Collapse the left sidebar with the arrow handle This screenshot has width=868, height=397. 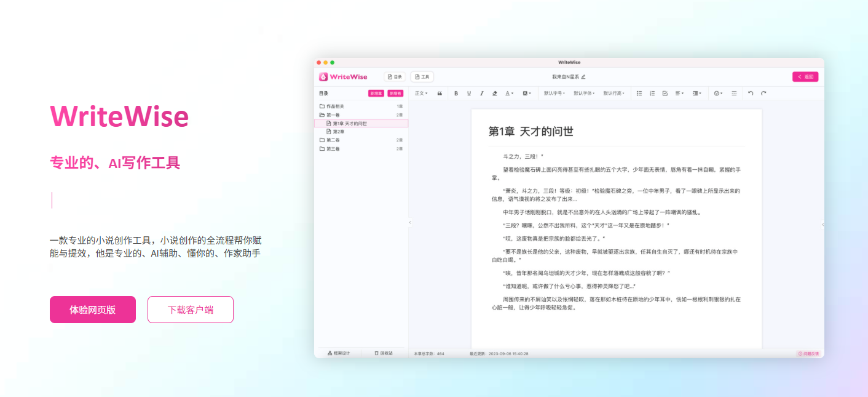(410, 223)
